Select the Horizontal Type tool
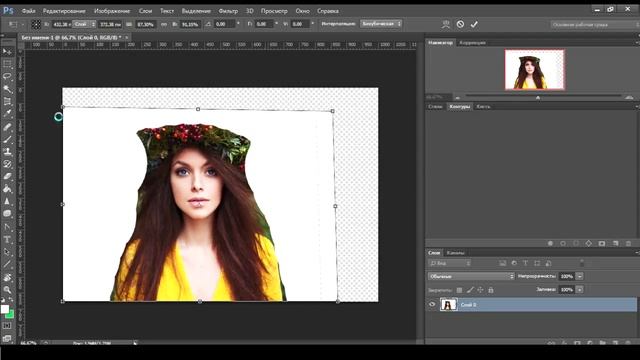The height and width of the screenshot is (360, 640). pos(7,240)
